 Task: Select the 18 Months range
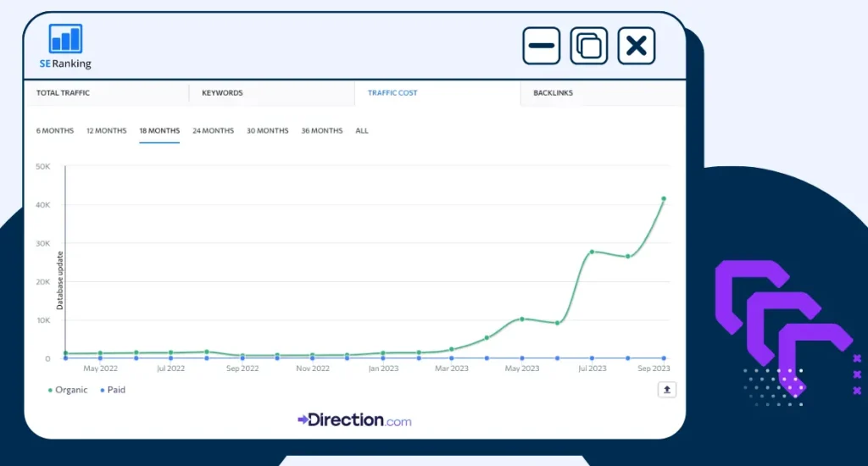(159, 131)
